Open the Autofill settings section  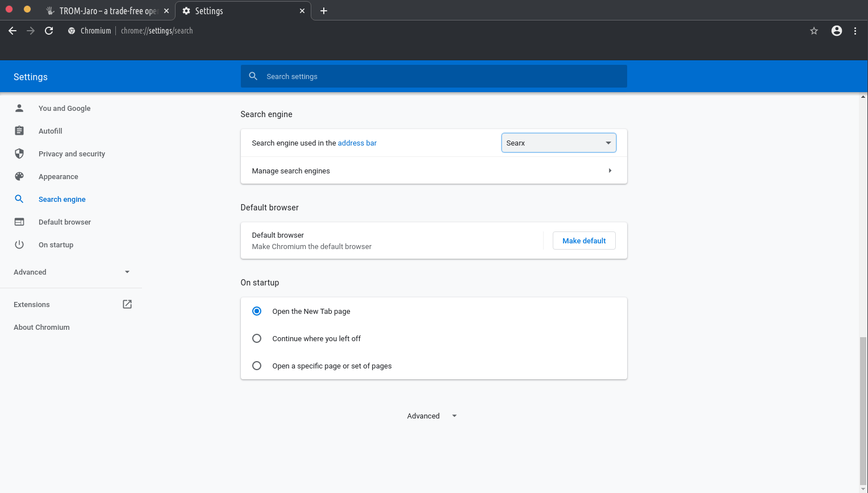point(50,131)
